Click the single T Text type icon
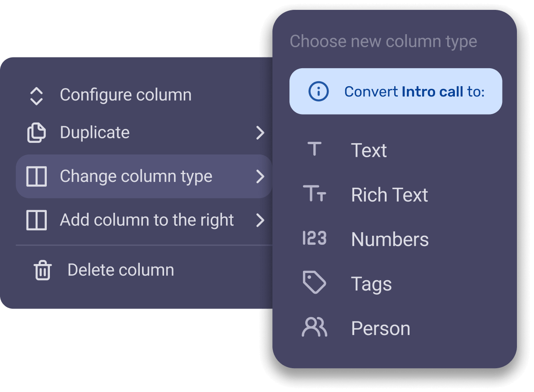Viewport: 534px width, 392px height. 315,149
